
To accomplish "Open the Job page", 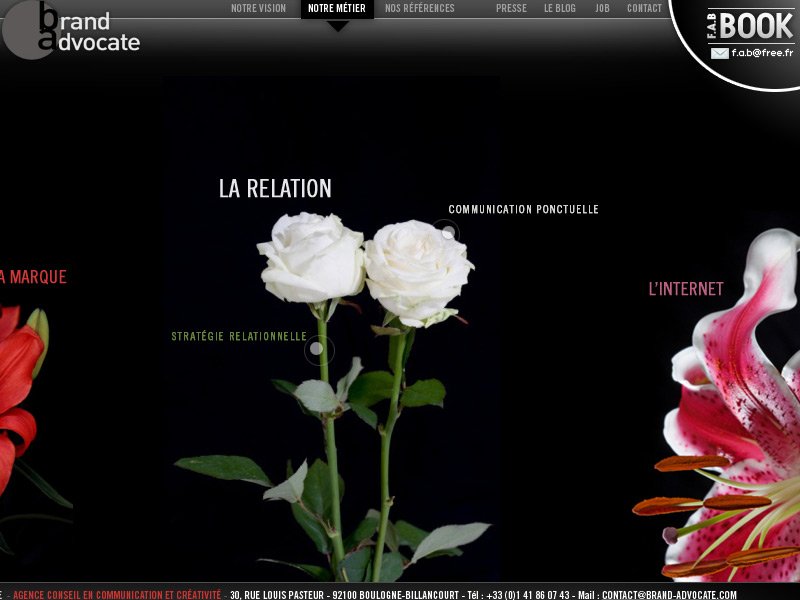I will (x=602, y=8).
